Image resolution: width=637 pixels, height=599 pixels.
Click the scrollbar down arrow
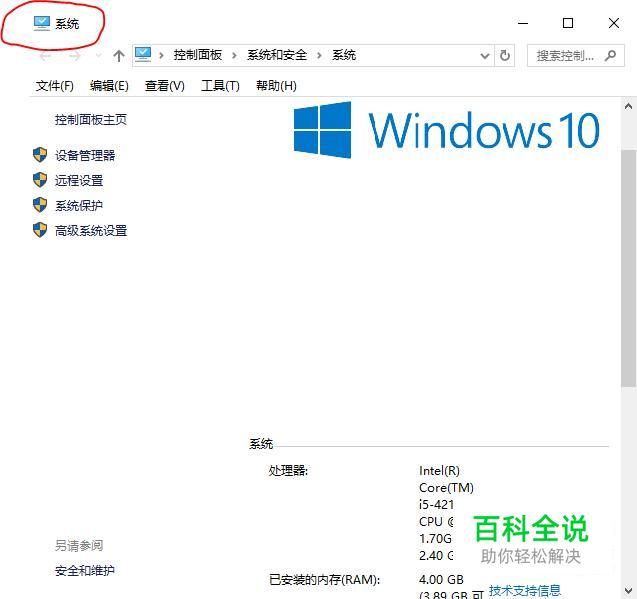[628, 590]
